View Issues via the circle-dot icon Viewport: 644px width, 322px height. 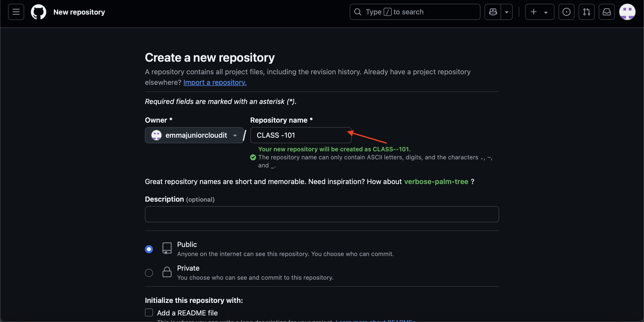point(566,12)
